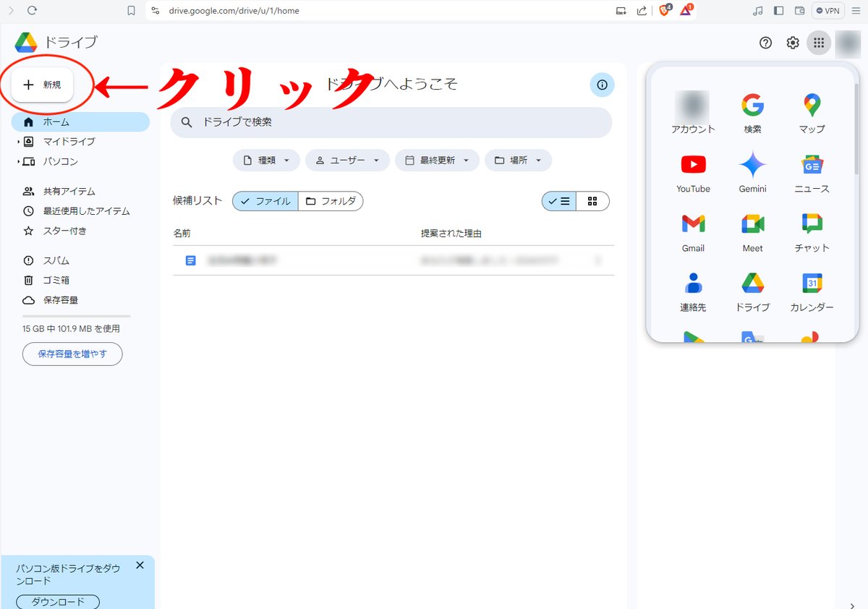Click the magnifier search icon
Image resolution: width=868 pixels, height=609 pixels.
click(x=187, y=122)
